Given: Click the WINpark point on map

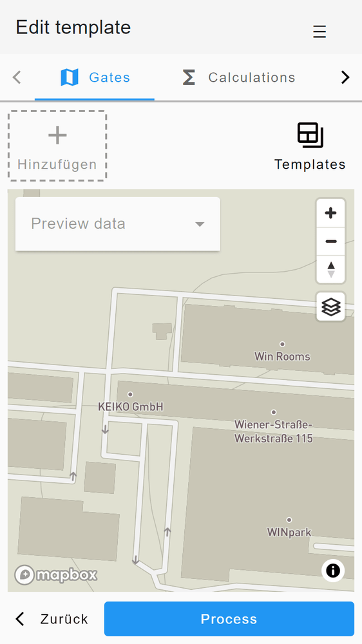Looking at the screenshot, I should point(289,520).
